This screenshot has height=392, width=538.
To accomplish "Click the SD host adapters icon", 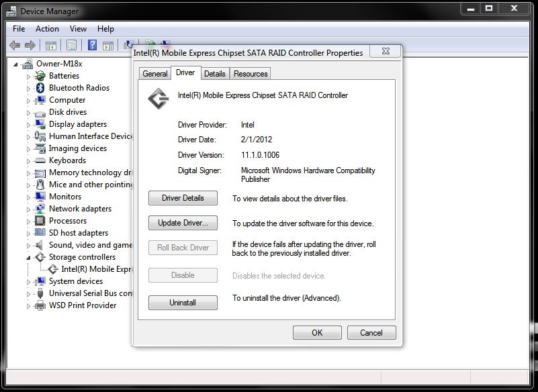I will (40, 232).
